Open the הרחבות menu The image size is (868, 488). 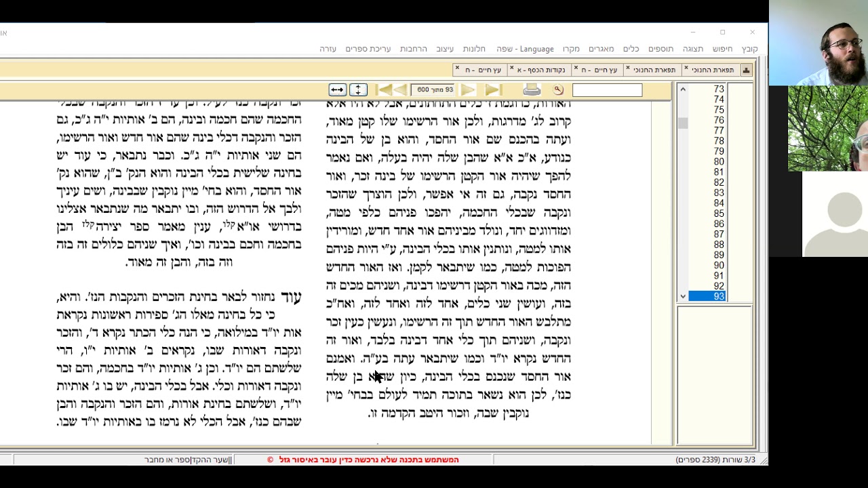pos(413,49)
